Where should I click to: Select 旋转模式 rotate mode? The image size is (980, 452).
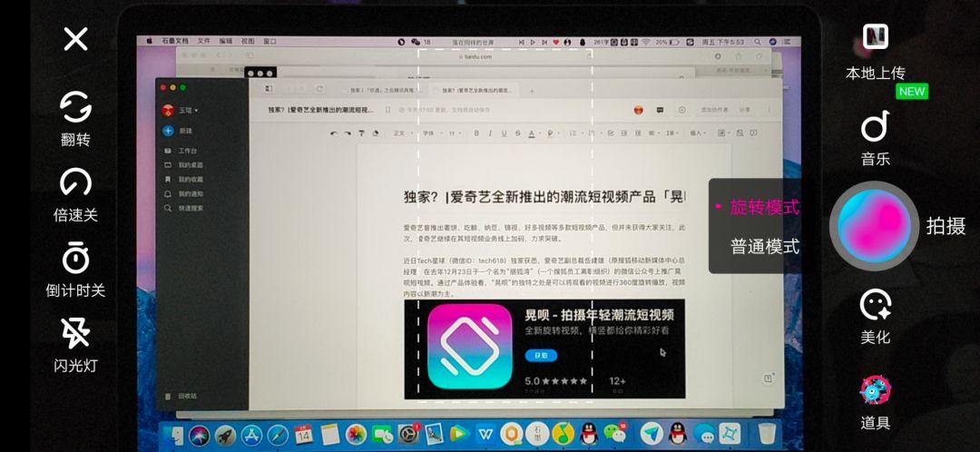click(764, 208)
